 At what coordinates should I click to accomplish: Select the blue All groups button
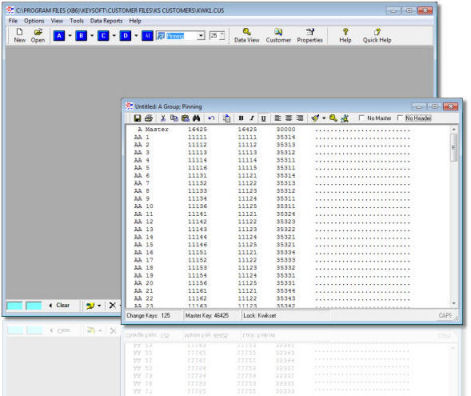pos(147,36)
